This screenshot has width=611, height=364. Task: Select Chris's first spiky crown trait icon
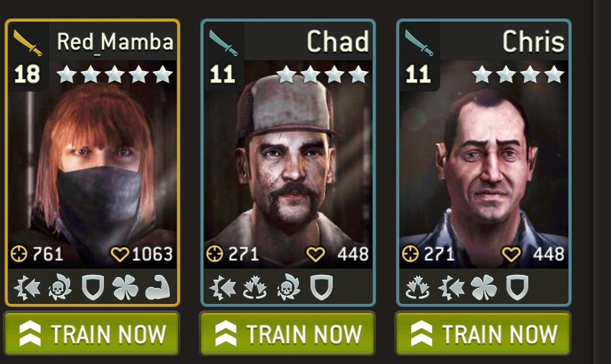point(418,288)
